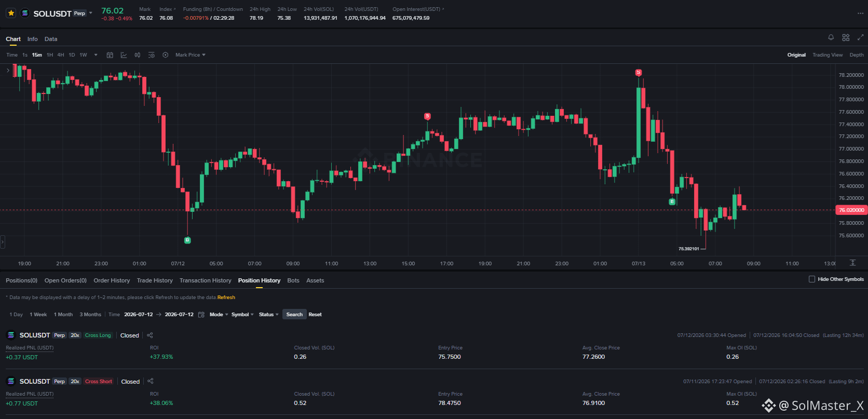Toggle the SOLUSDT favorite star

11,13
